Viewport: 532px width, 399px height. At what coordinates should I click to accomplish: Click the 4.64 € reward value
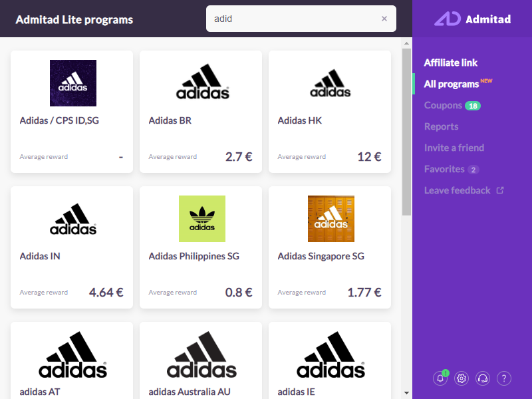[x=106, y=293]
